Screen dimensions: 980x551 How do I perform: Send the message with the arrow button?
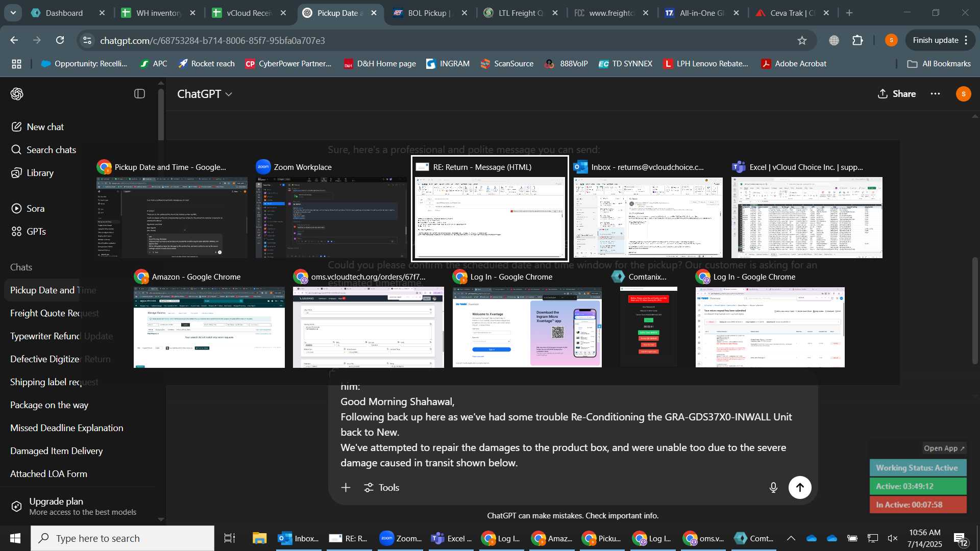(x=800, y=488)
